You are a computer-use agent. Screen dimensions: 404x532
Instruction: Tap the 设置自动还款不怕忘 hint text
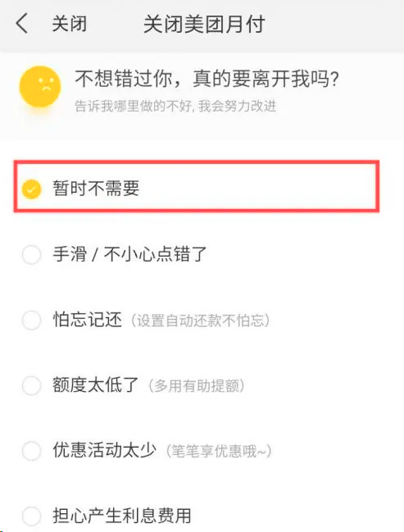coord(200,321)
